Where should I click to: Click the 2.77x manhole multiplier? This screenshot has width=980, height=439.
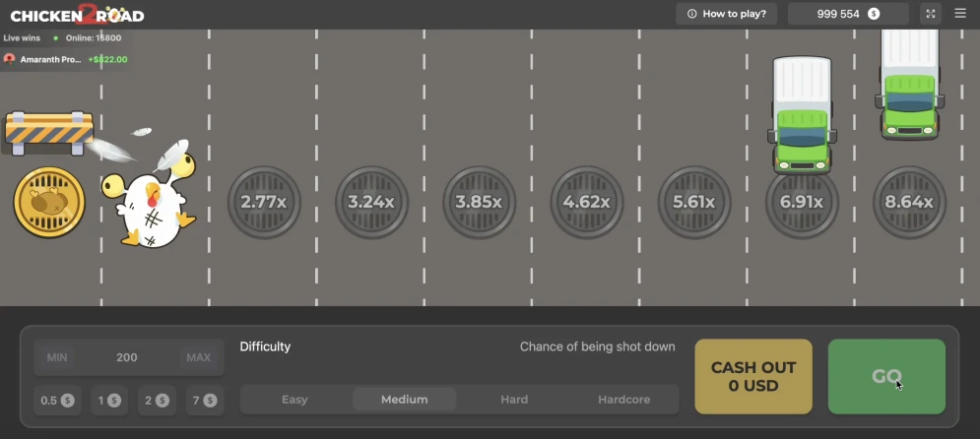click(x=264, y=202)
